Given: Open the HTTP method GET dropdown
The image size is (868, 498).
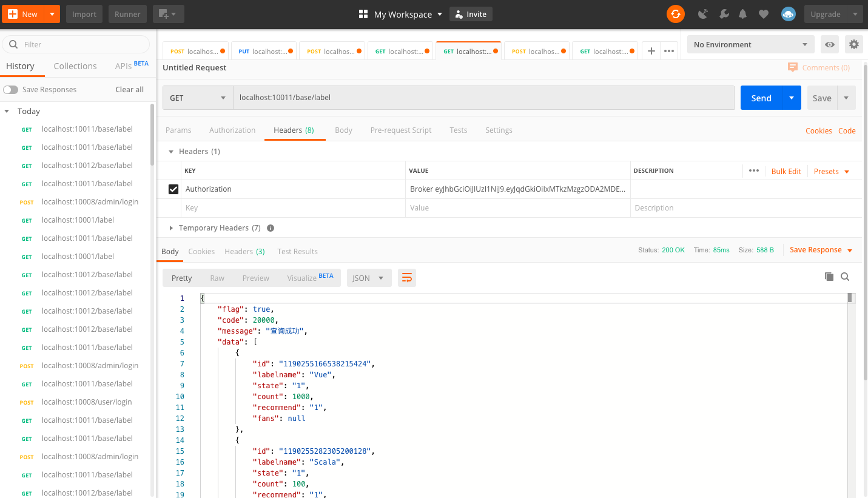Looking at the screenshot, I should point(198,98).
